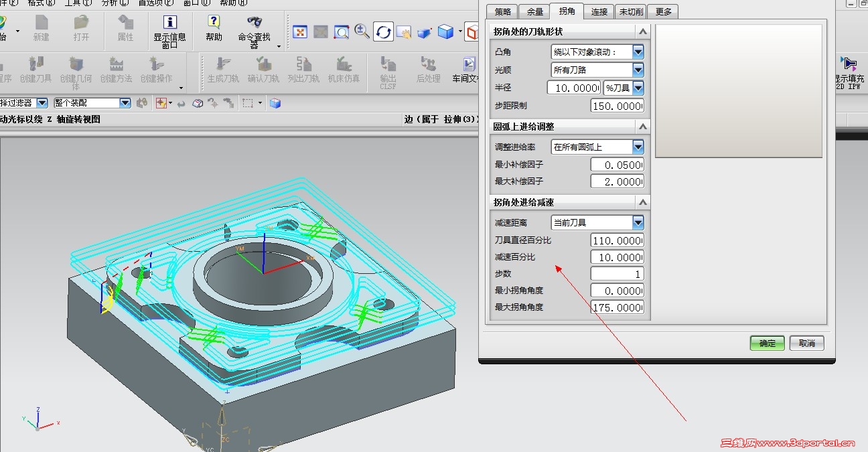The height and width of the screenshot is (452, 868).
Task: Open the 工具 menu
Action: (77, 3)
